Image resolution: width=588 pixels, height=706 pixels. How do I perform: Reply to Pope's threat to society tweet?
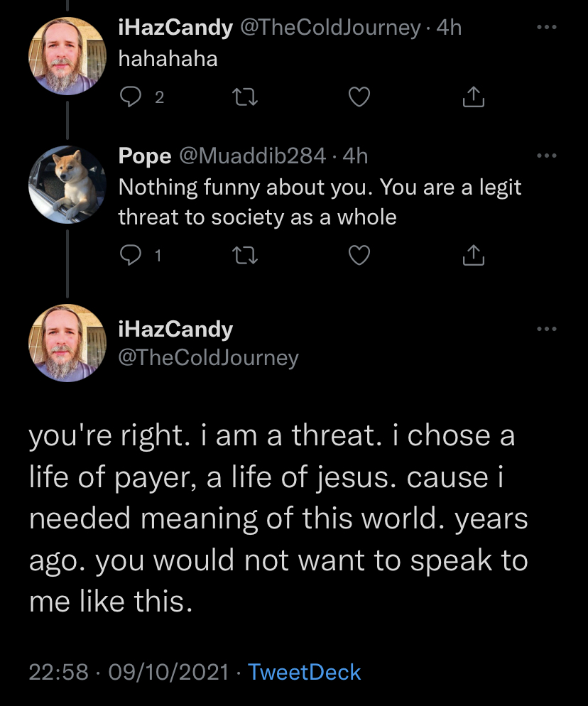(x=131, y=255)
